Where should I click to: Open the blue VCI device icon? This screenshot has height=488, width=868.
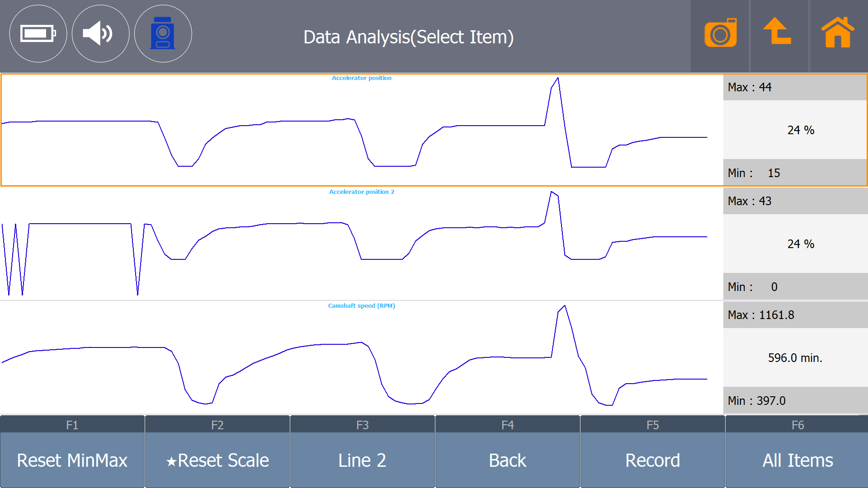163,33
